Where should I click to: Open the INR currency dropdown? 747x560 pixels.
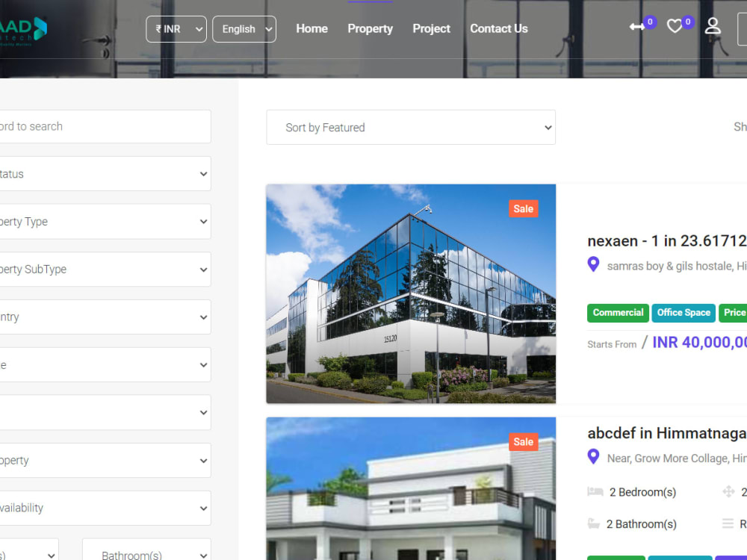pos(176,29)
